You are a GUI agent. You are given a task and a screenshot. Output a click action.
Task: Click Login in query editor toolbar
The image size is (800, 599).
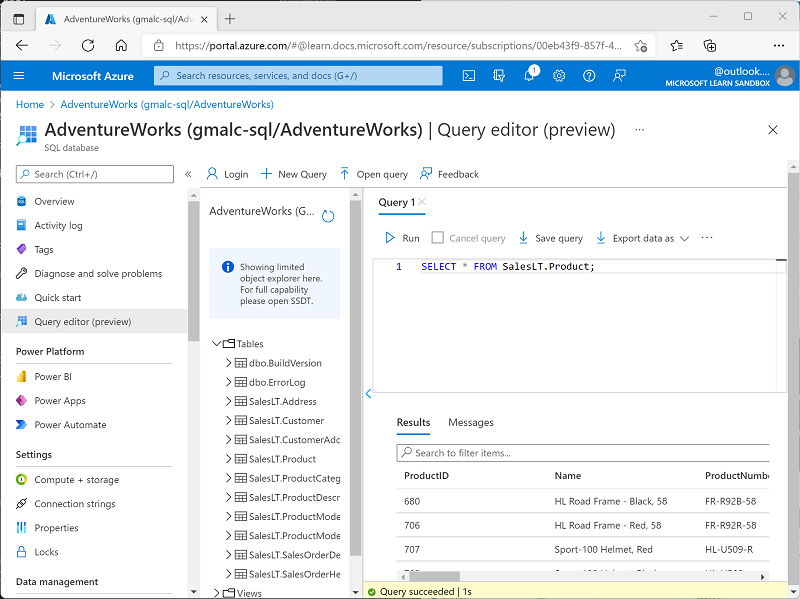pyautogui.click(x=228, y=174)
